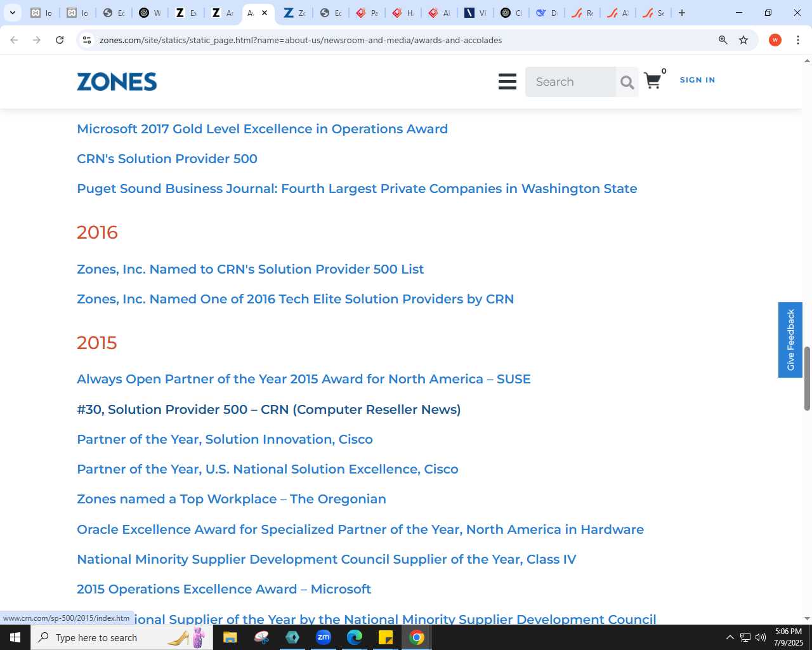Open U.S. National Solution Excellence Cisco link
Image resolution: width=812 pixels, height=650 pixels.
pos(267,469)
